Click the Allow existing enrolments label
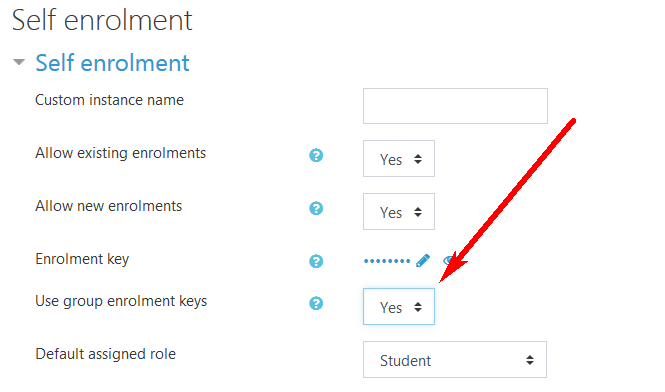 pos(120,153)
